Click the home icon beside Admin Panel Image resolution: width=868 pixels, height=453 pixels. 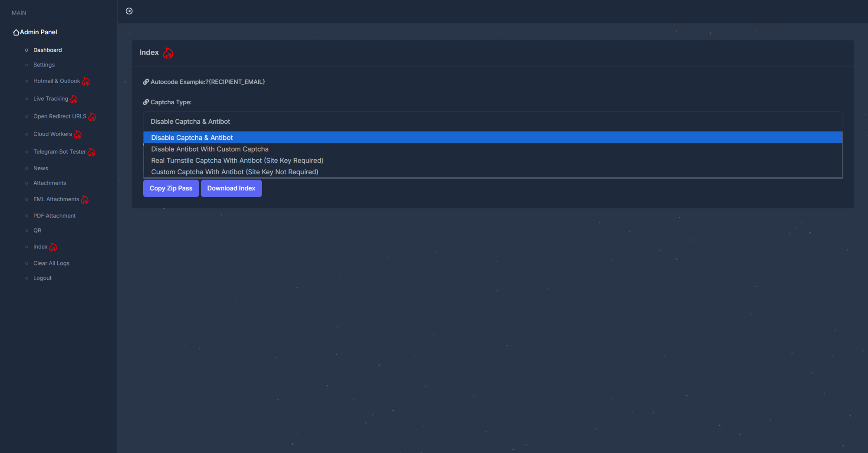[x=16, y=33]
